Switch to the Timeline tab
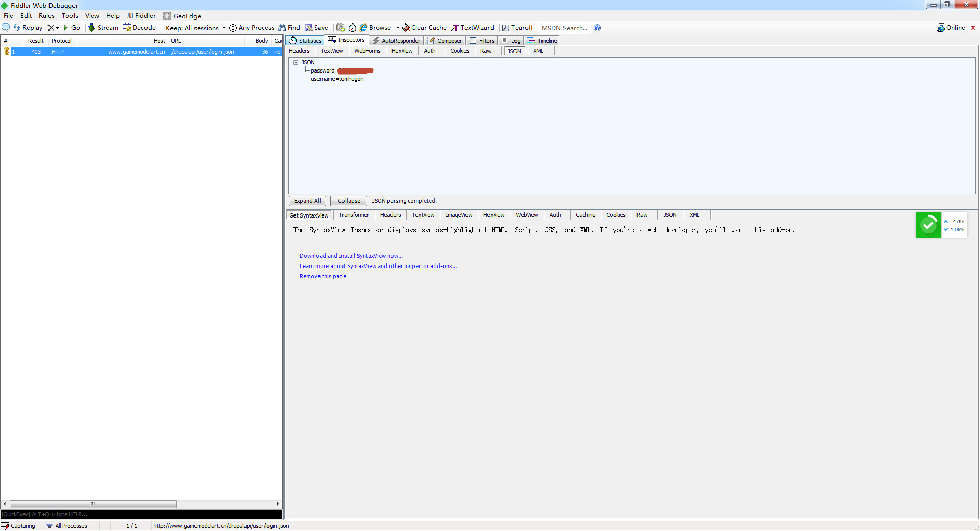980x531 pixels. [x=542, y=41]
